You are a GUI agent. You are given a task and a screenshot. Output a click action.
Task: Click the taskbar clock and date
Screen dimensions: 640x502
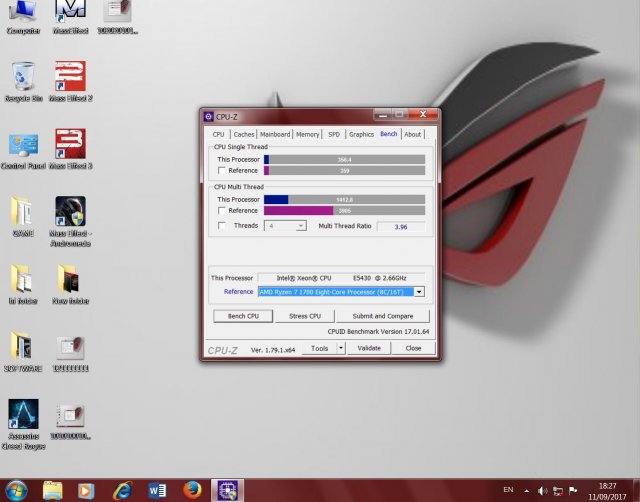606,490
